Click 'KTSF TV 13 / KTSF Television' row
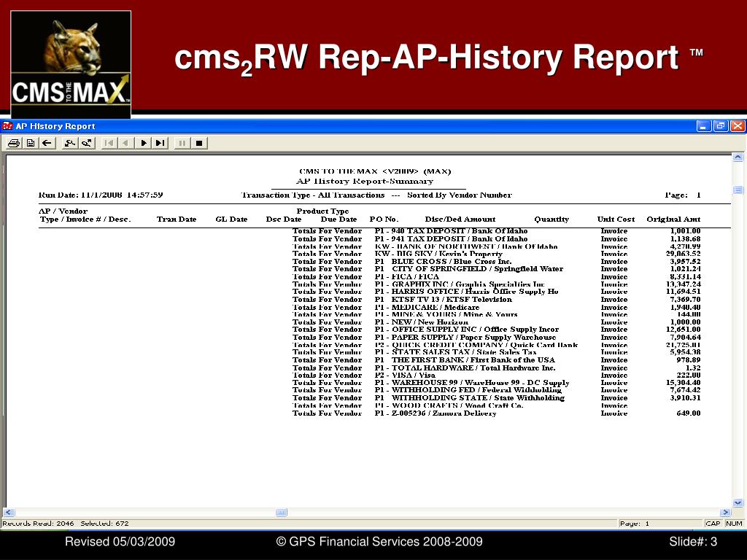The height and width of the screenshot is (560, 747). pyautogui.click(x=496, y=300)
